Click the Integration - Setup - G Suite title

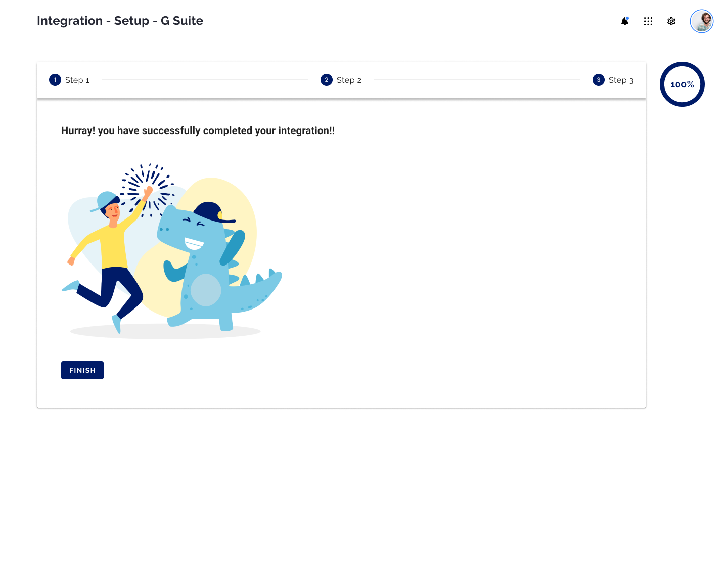[x=120, y=21]
